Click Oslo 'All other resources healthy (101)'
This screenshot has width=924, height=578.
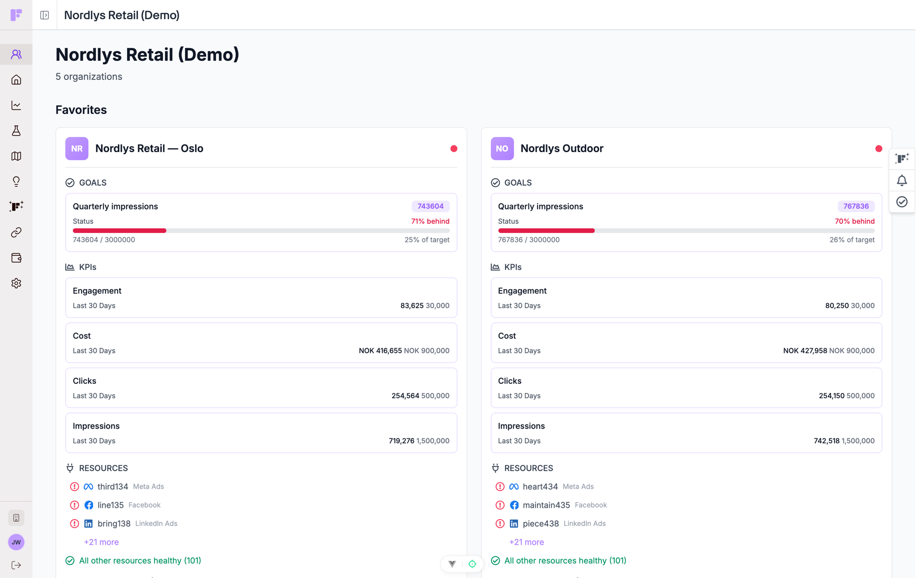[x=140, y=560]
